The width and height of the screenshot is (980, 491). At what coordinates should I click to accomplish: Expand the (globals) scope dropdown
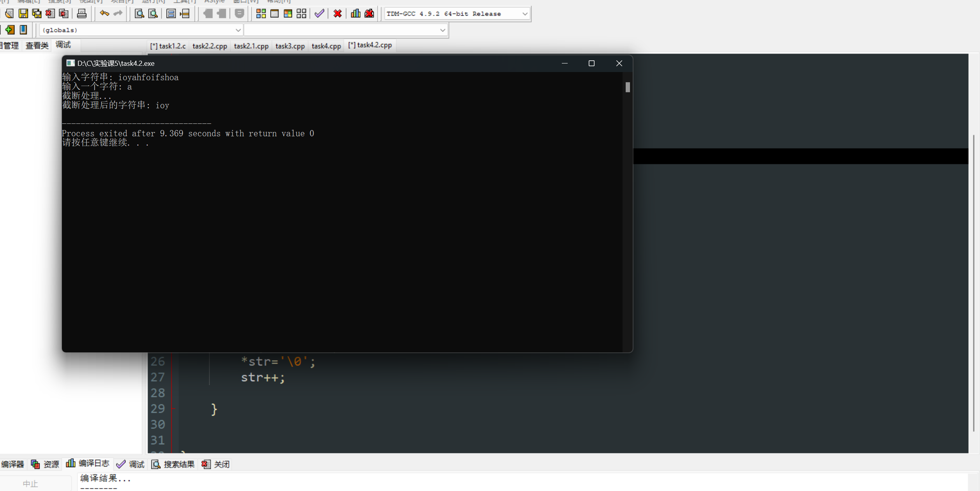point(238,30)
